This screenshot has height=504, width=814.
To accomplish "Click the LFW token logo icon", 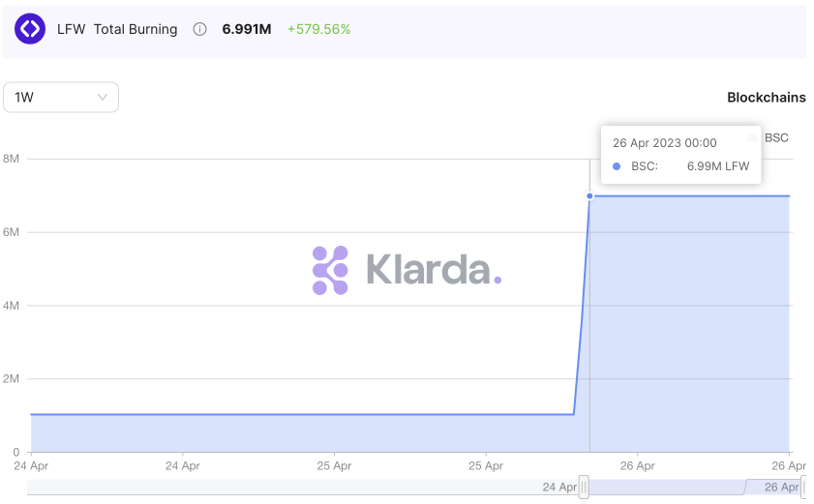I will tap(30, 29).
